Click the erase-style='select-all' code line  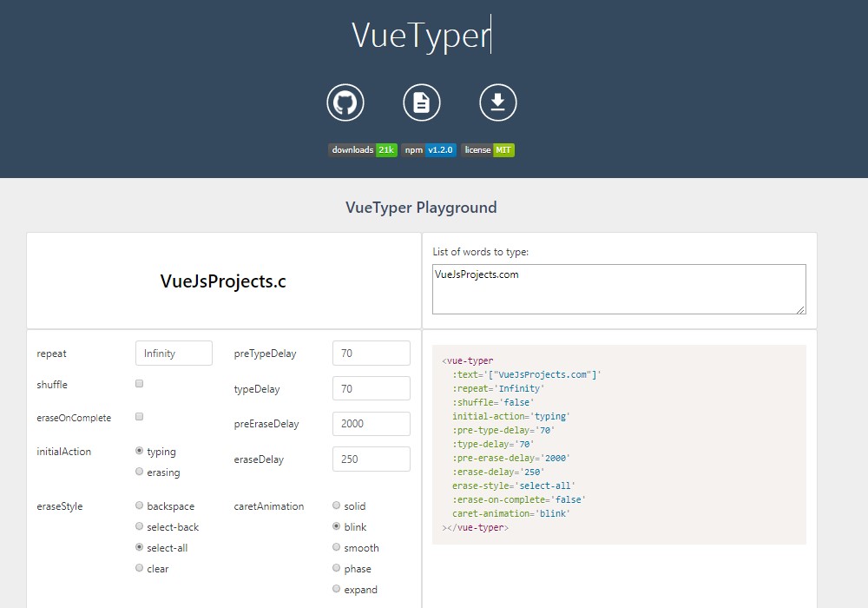pos(514,486)
